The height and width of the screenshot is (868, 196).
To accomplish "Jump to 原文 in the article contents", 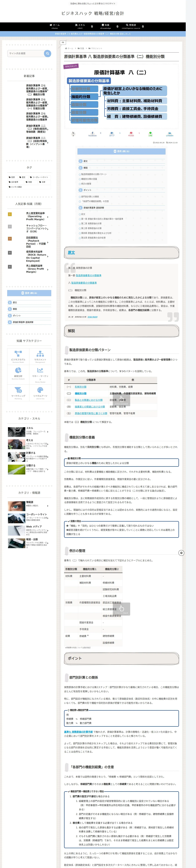I will coord(85,161).
